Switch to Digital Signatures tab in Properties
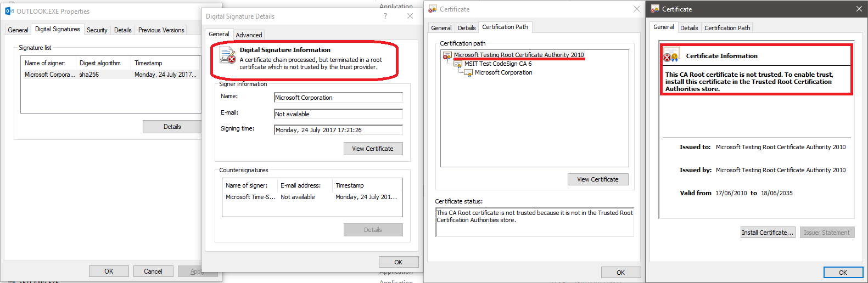The width and height of the screenshot is (868, 283). point(58,29)
